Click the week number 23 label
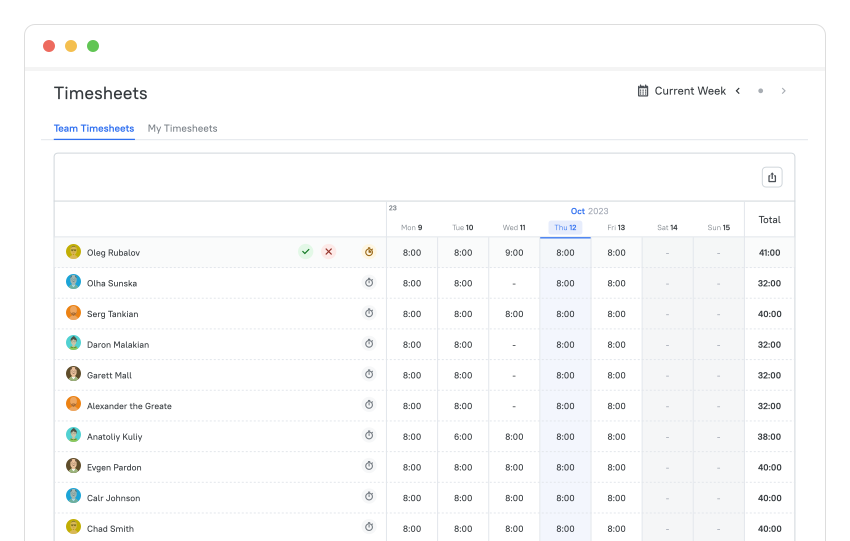The height and width of the screenshot is (541, 850). click(392, 208)
